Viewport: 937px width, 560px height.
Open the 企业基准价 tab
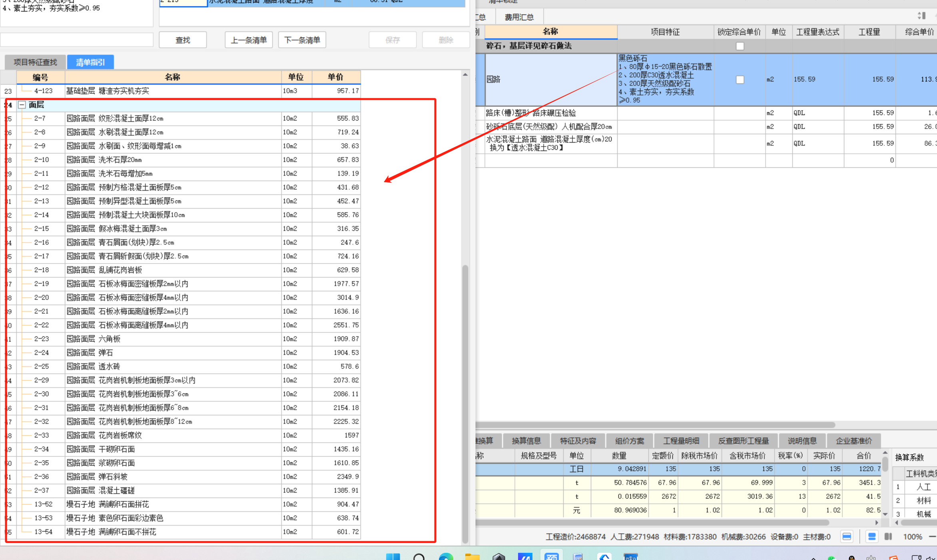pyautogui.click(x=854, y=441)
